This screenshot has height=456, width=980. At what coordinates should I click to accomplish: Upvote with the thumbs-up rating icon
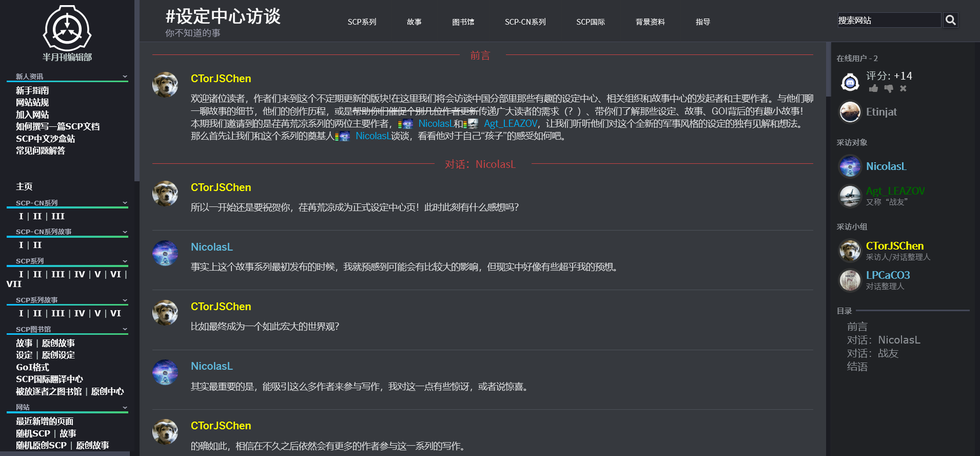[873, 88]
